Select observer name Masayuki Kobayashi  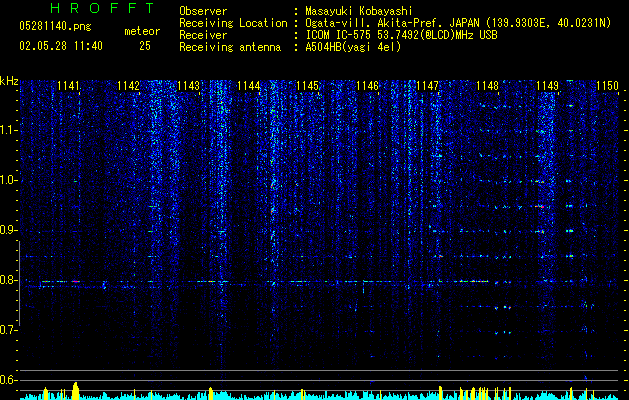pos(359,11)
